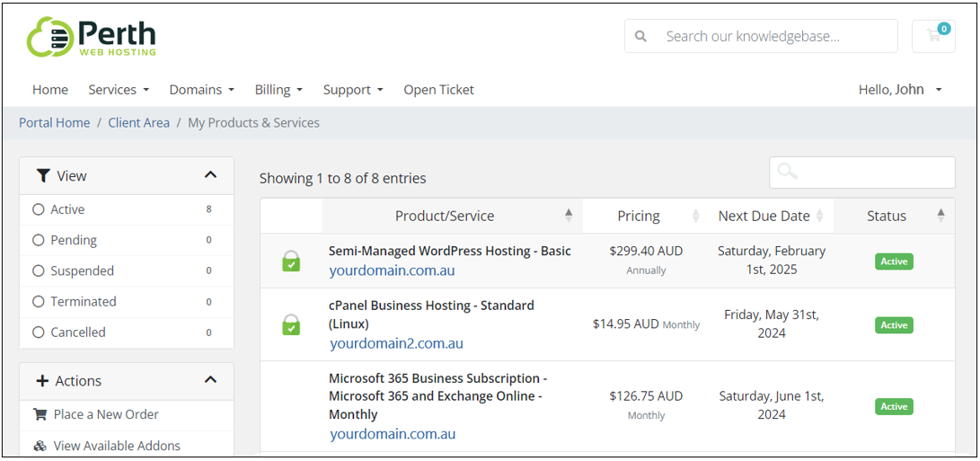Open the shopping cart icon
The height and width of the screenshot is (461, 980).
coord(933,36)
